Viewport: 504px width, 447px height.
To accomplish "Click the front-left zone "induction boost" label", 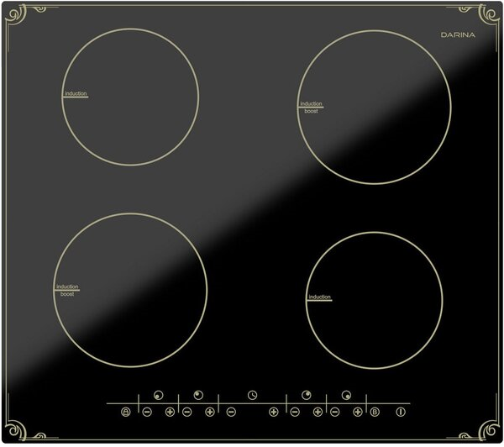I will [x=67, y=291].
